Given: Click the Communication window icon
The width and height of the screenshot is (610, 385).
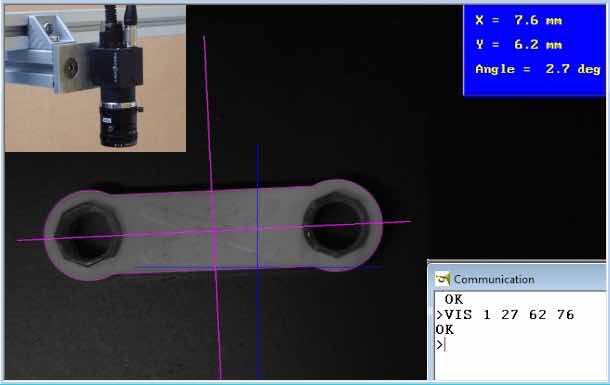Looking at the screenshot, I should pyautogui.click(x=443, y=279).
